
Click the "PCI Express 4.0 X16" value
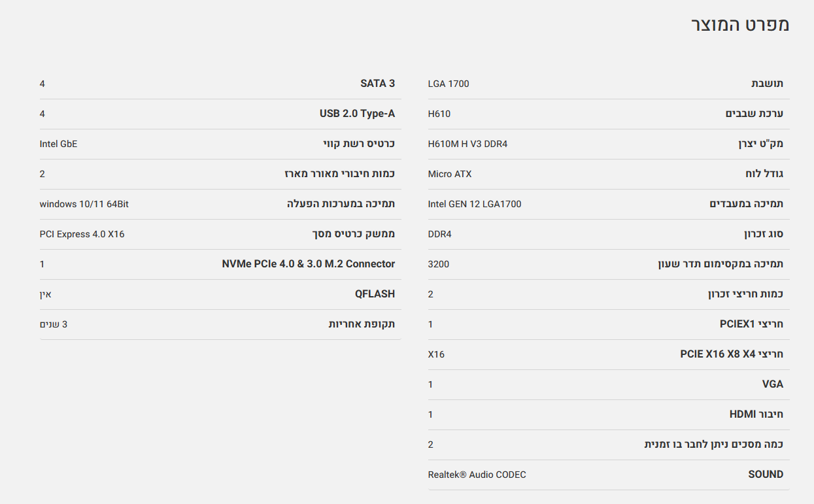point(82,234)
